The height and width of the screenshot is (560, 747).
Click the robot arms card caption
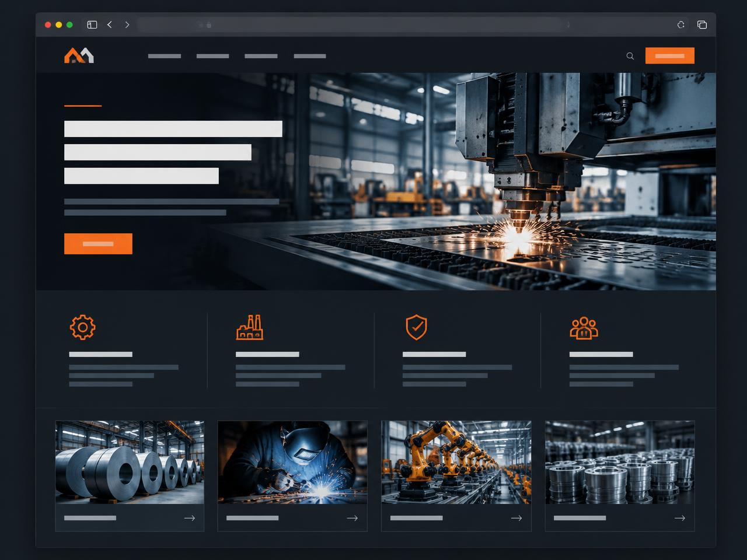tap(416, 518)
